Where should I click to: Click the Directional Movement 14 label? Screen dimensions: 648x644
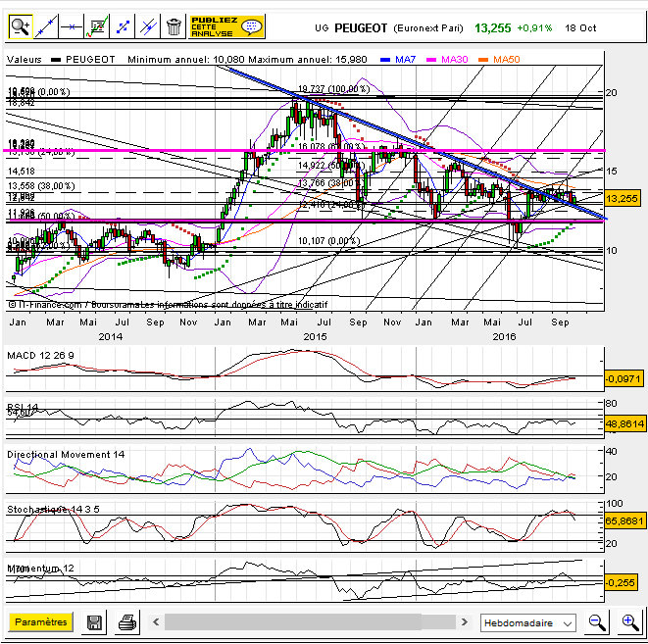(66, 455)
